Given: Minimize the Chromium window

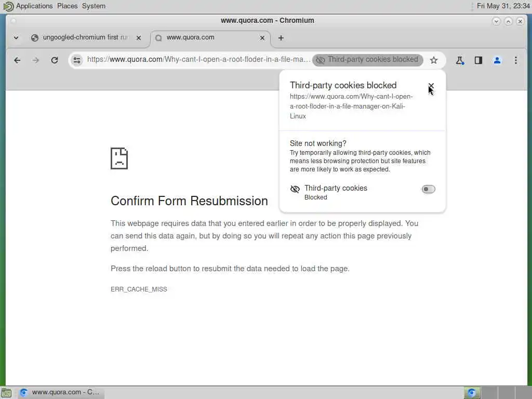Looking at the screenshot, I should 496,21.
